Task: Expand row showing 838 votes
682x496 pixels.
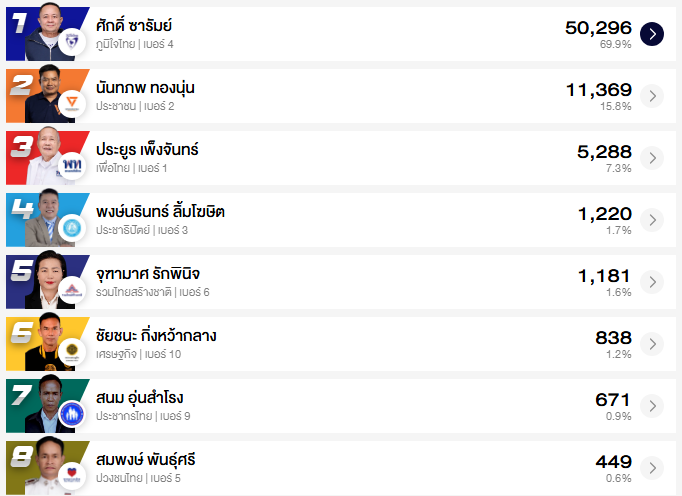Action: [652, 344]
